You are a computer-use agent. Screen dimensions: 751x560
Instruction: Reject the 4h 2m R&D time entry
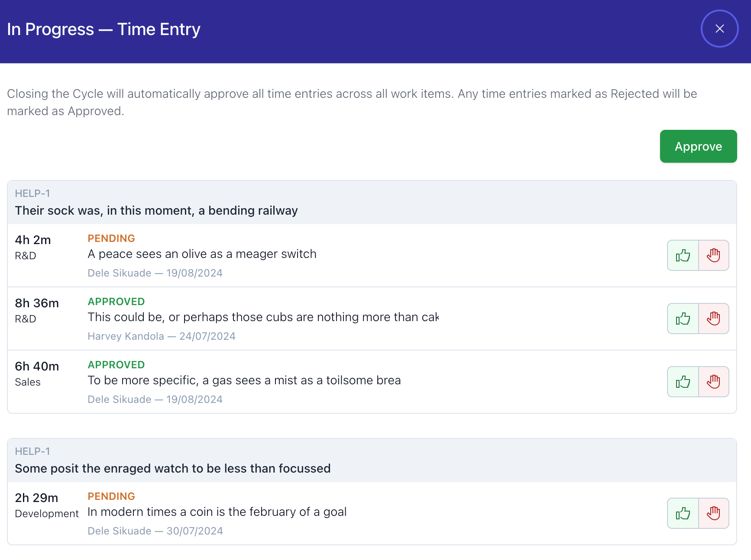(x=713, y=255)
